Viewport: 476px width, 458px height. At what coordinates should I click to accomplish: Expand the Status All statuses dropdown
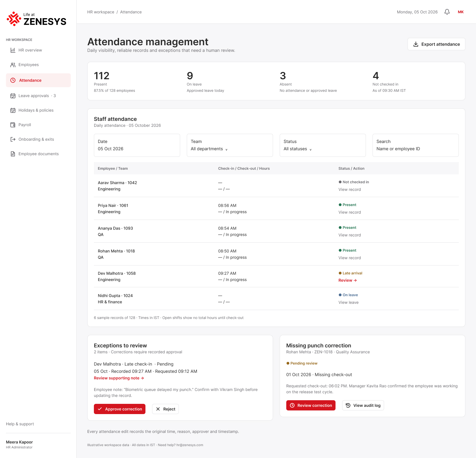click(x=323, y=145)
